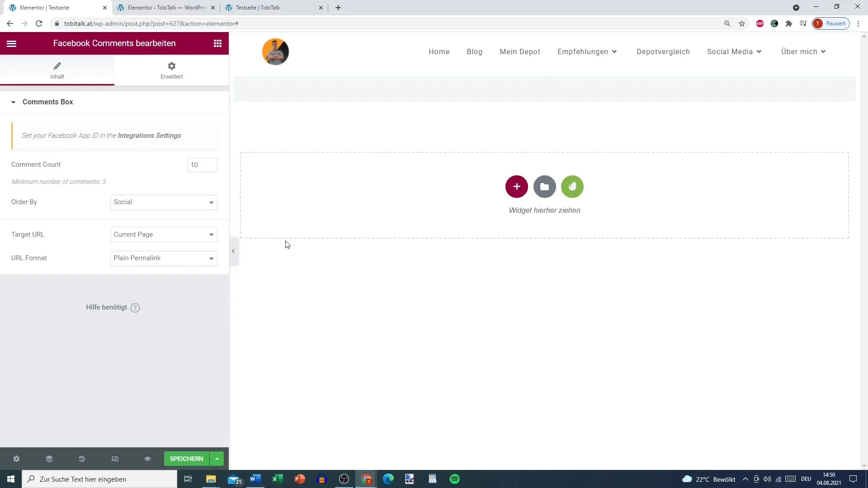Click the taskbar search box
Screen dimensions: 868x488
(x=99, y=479)
